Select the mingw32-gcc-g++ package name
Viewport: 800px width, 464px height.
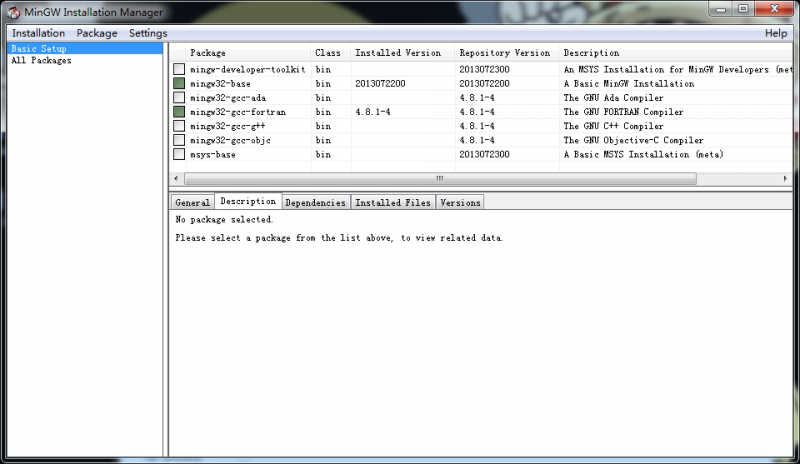click(x=228, y=126)
